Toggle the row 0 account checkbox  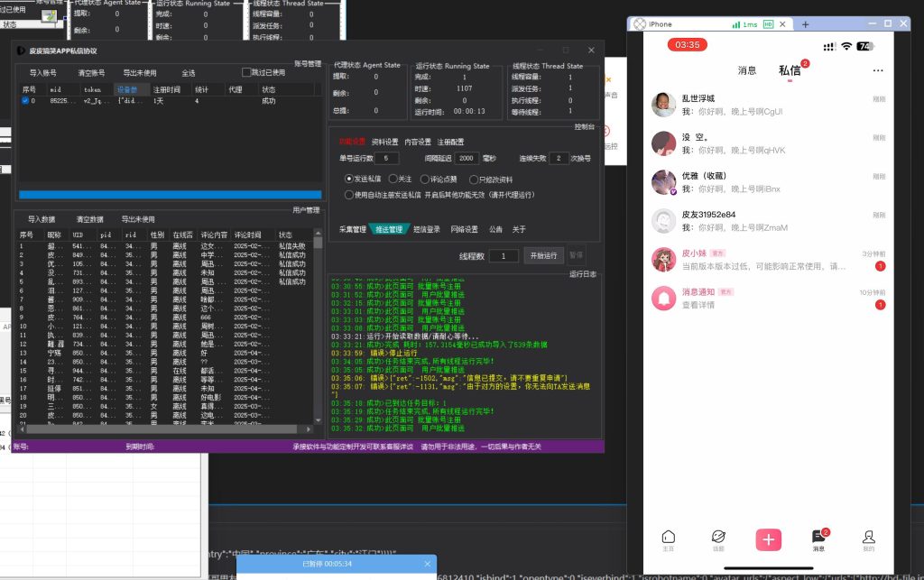tap(25, 101)
